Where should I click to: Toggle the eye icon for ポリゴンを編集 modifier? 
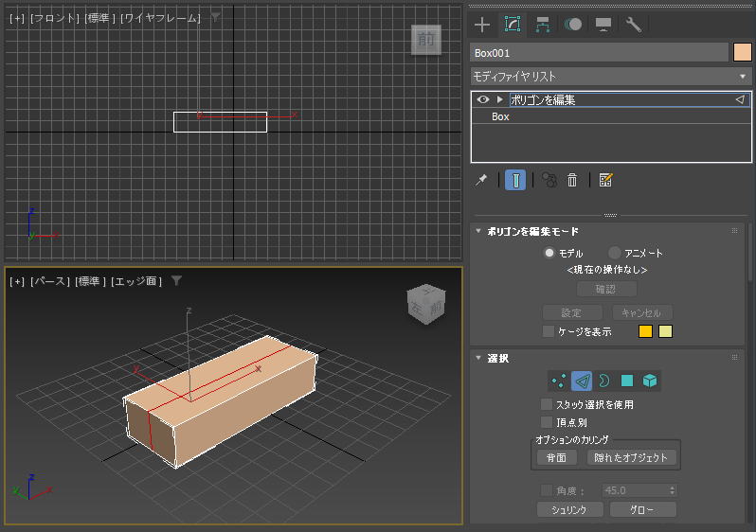[482, 99]
